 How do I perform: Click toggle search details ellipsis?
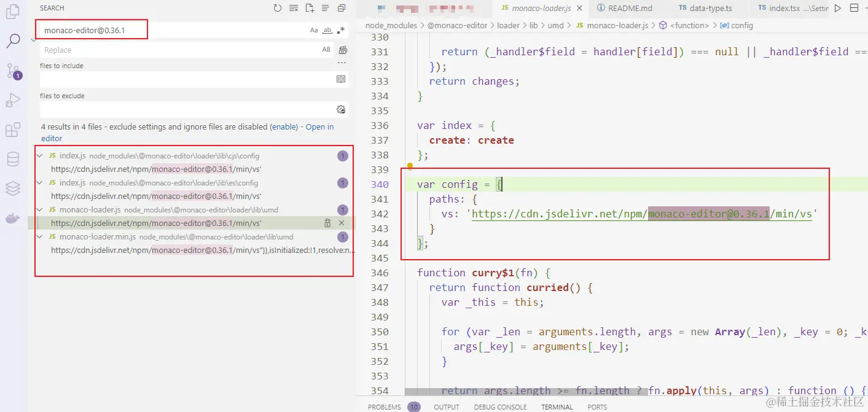(342, 63)
